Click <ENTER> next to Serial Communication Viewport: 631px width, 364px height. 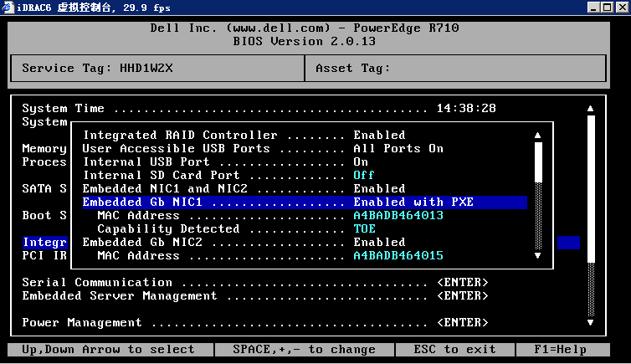[463, 282]
